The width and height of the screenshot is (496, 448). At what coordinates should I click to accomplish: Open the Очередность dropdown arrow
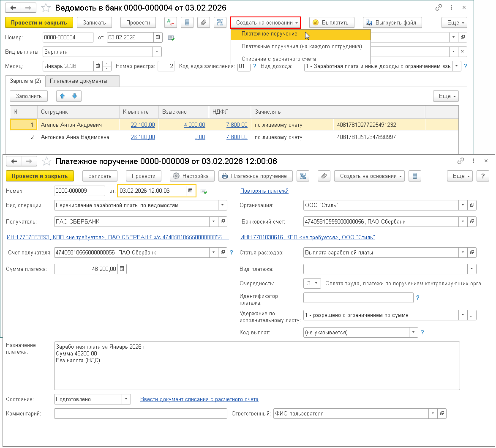click(317, 283)
